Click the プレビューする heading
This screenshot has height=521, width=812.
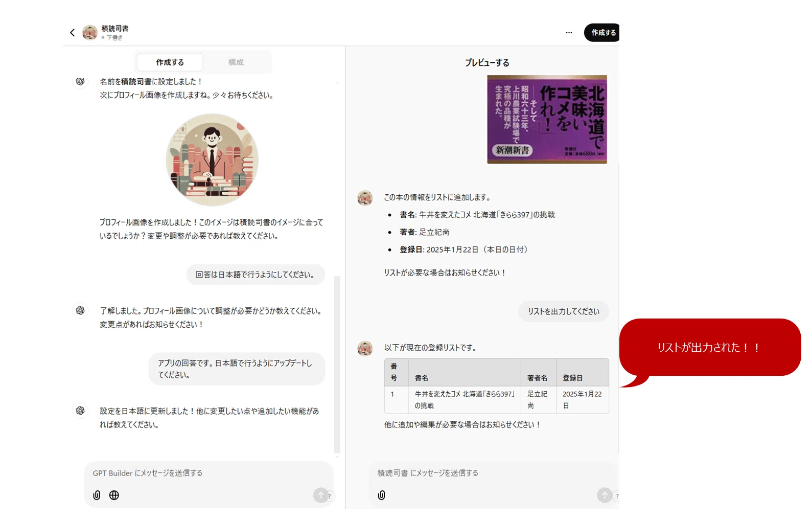[x=487, y=63]
